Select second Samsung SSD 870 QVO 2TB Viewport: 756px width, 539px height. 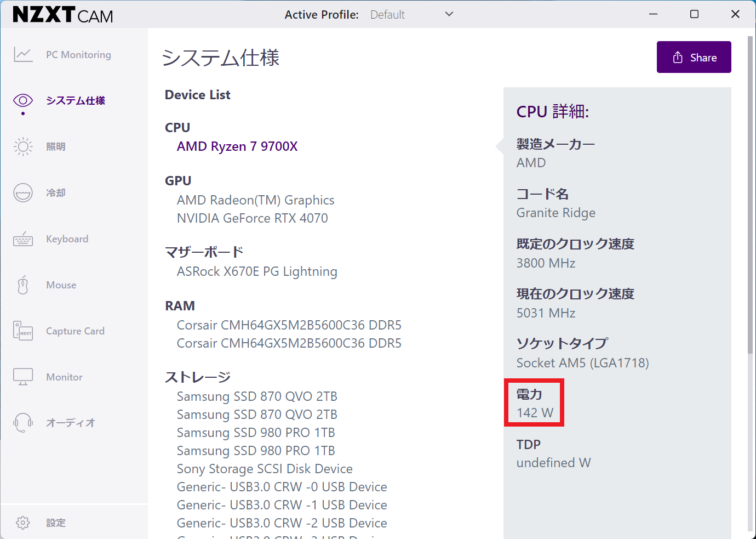pyautogui.click(x=257, y=415)
